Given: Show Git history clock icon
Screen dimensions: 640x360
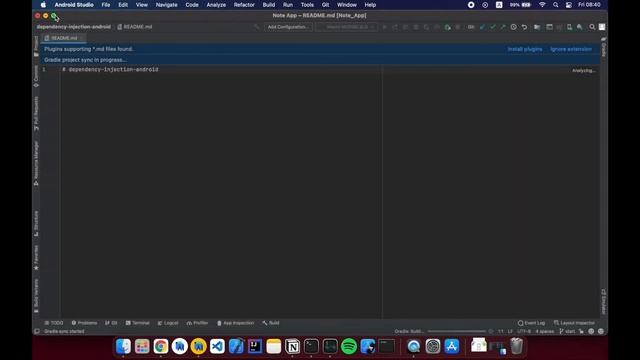Looking at the screenshot, I should 513,27.
